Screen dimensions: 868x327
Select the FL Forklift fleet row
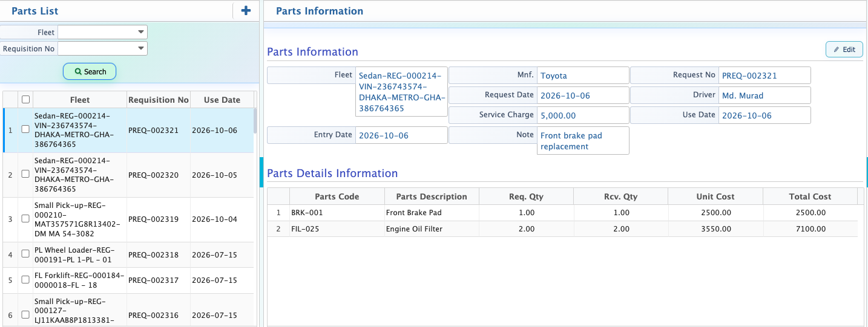(x=79, y=280)
